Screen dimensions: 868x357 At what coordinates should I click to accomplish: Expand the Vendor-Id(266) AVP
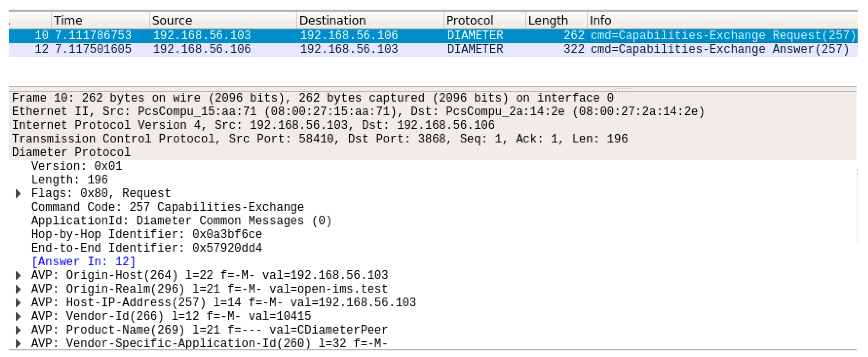click(x=18, y=316)
